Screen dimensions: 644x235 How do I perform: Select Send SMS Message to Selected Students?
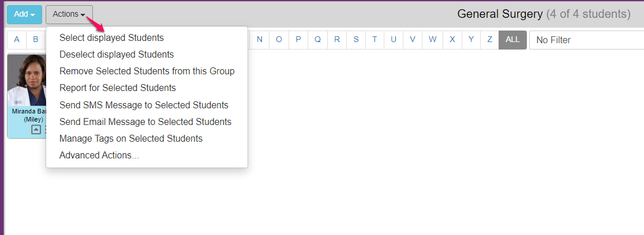pyautogui.click(x=144, y=105)
